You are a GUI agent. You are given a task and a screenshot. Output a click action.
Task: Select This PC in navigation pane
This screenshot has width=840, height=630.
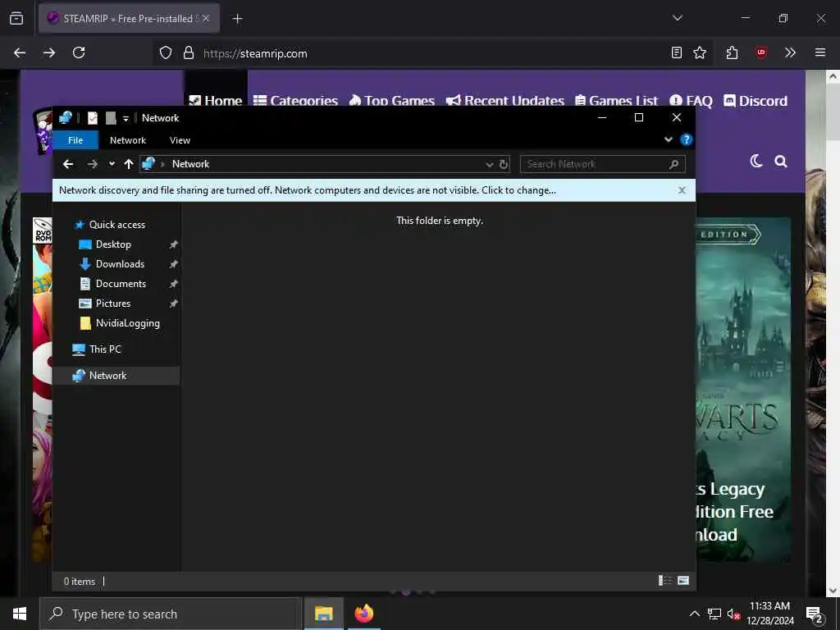pyautogui.click(x=105, y=349)
